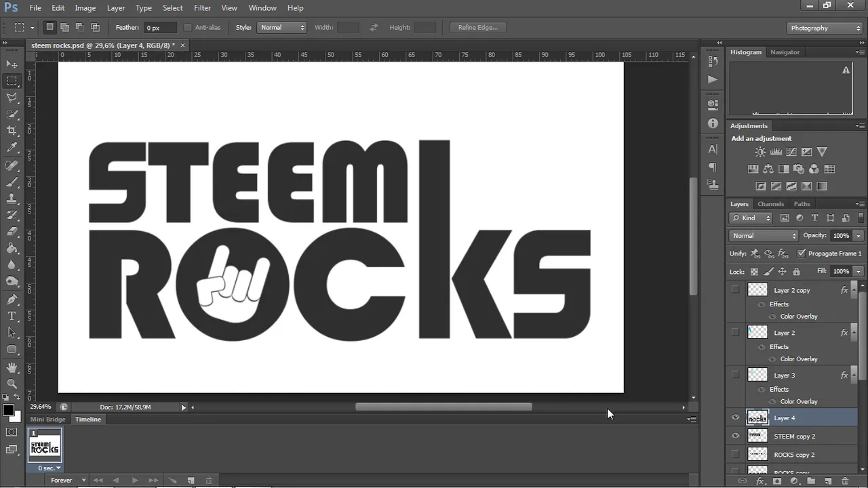Open the Photography workspace dropdown

pyautogui.click(x=825, y=28)
